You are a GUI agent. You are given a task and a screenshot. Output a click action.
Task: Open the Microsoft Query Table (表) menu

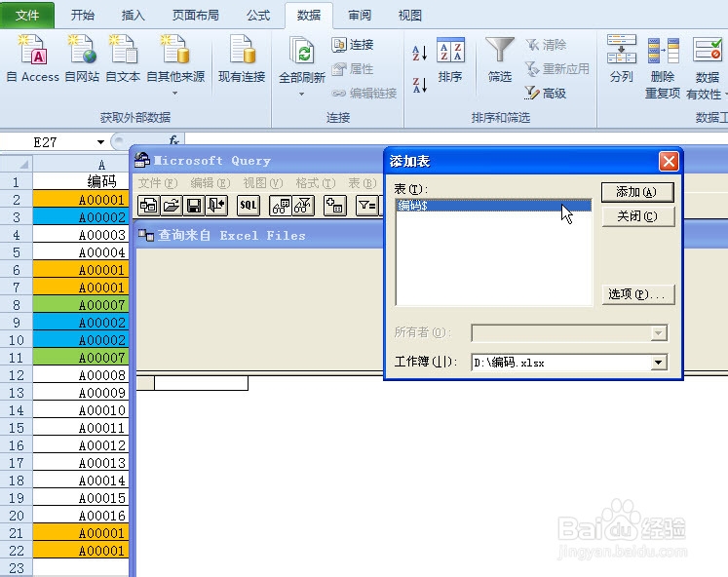tap(363, 183)
